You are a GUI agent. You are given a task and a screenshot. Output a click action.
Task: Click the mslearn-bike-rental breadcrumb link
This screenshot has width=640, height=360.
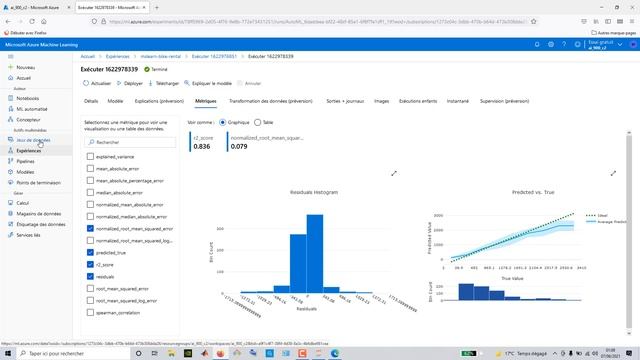[x=160, y=56]
